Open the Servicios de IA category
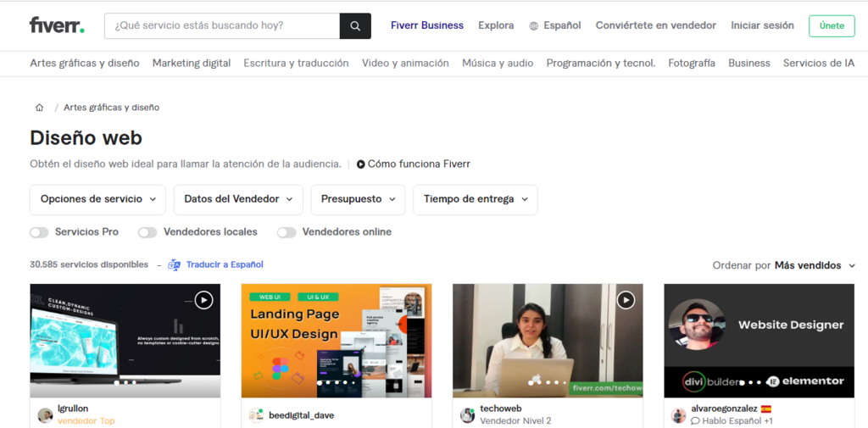868x428 pixels. click(x=819, y=63)
